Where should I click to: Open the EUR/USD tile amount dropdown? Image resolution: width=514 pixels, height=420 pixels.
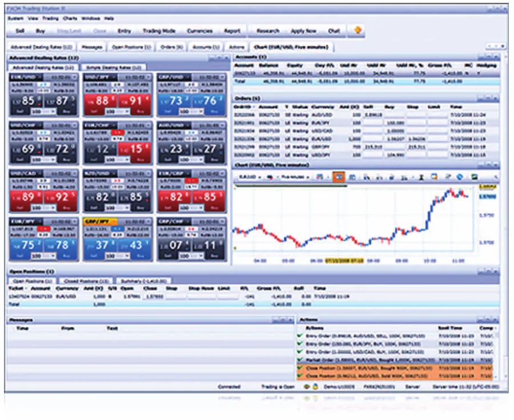pyautogui.click(x=43, y=111)
